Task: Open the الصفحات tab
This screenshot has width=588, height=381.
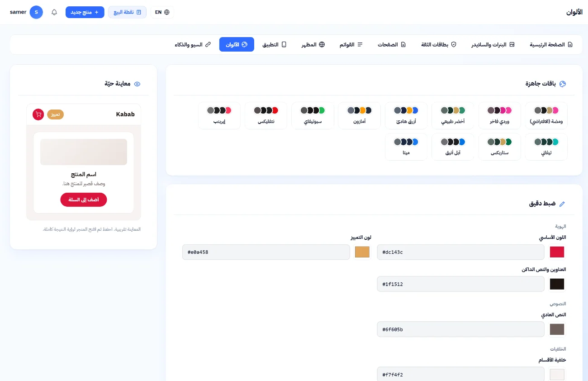Action: tap(392, 45)
